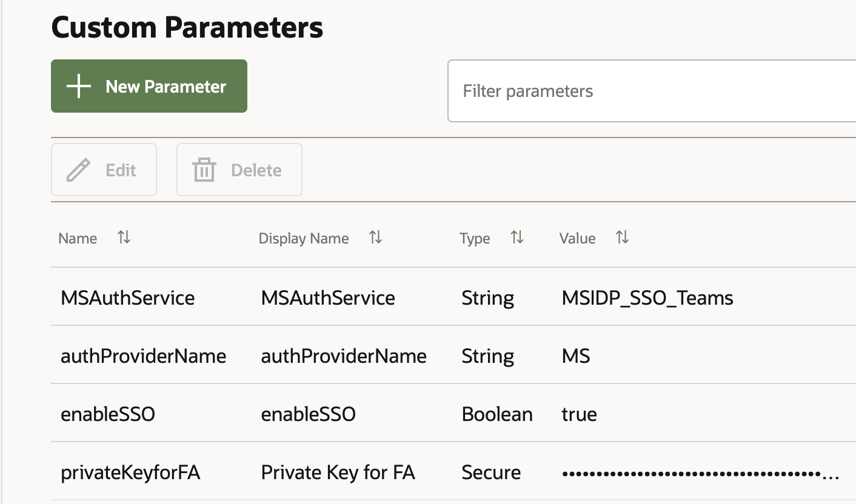Click the trash can Delete icon

click(x=204, y=170)
